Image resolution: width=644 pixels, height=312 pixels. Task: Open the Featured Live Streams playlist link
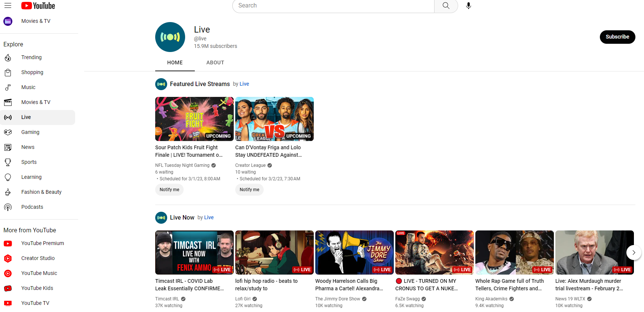point(200,84)
